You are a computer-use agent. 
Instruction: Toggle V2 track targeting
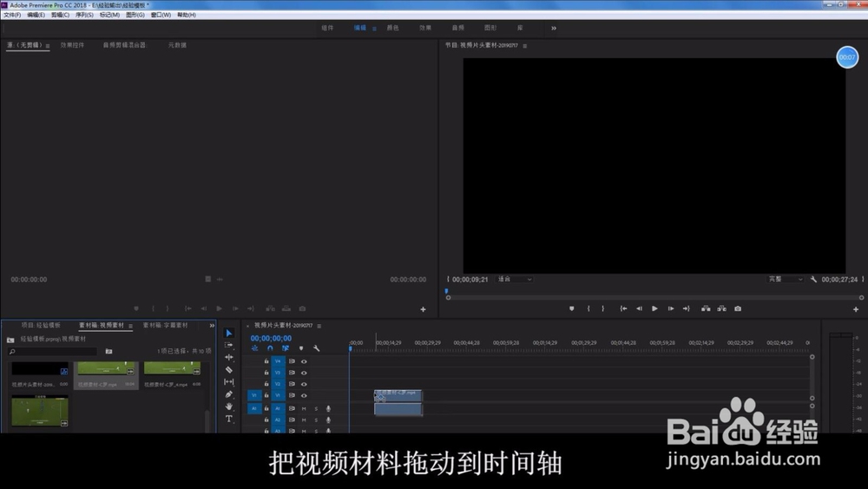(x=278, y=384)
